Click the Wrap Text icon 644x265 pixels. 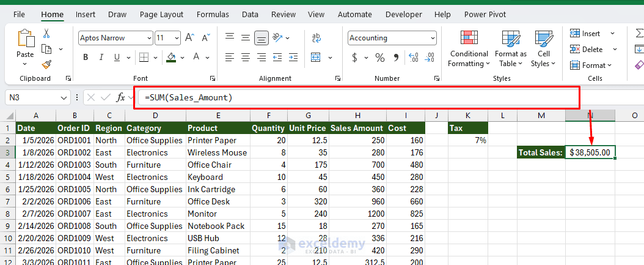317,38
